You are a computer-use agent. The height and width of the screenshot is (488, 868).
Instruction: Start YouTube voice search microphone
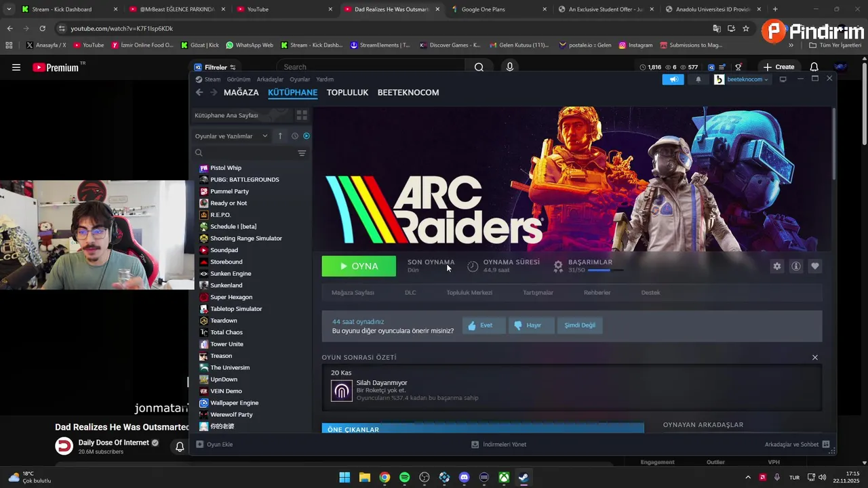(510, 67)
